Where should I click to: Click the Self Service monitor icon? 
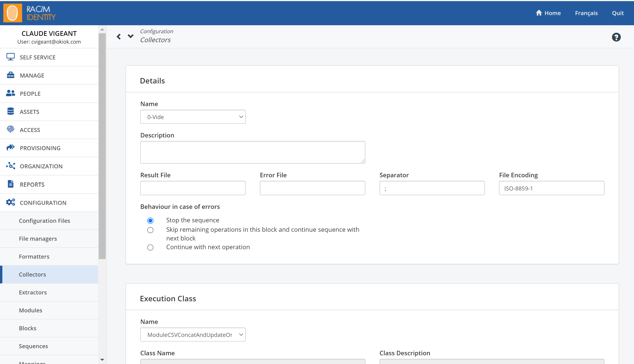(x=11, y=57)
